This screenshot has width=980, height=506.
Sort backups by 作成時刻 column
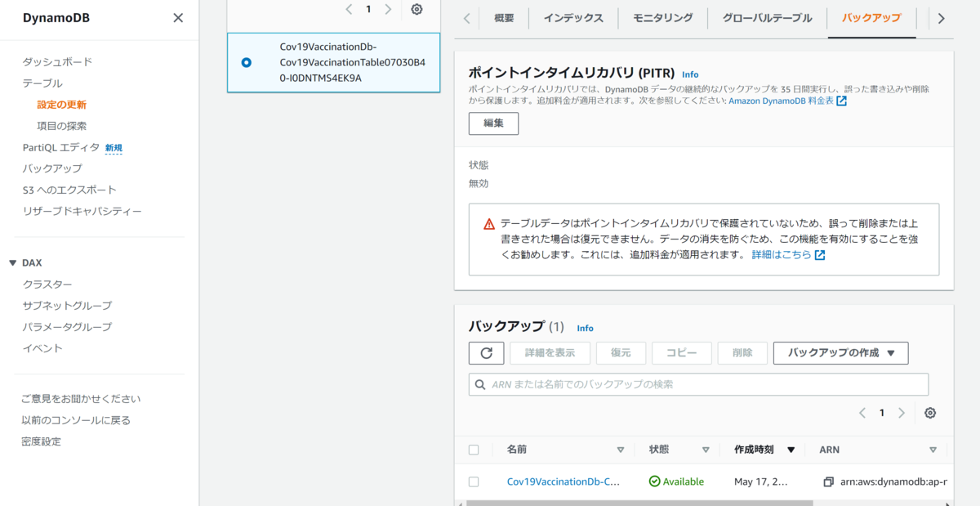coord(791,450)
